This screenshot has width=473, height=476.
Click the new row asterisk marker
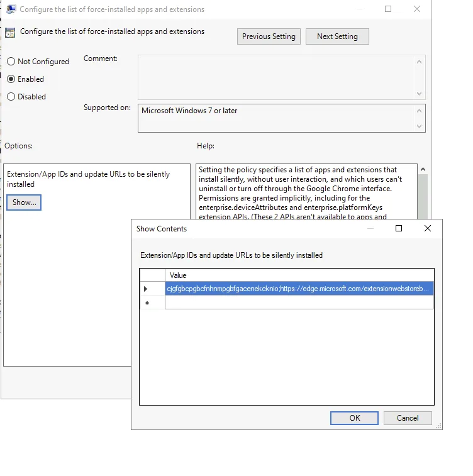click(x=147, y=303)
